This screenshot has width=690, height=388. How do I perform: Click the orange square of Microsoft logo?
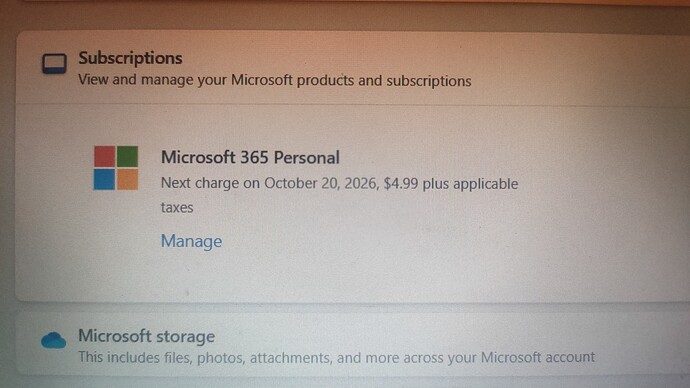pos(128,179)
